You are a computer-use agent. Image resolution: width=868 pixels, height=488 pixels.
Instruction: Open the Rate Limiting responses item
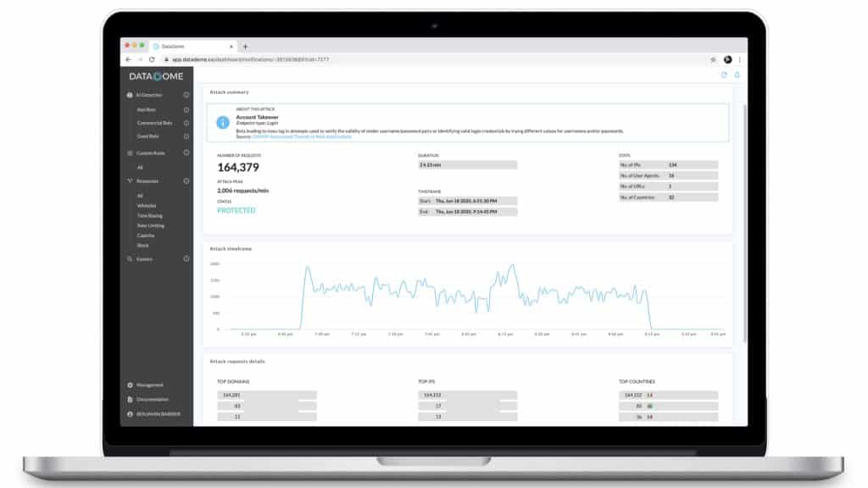[x=151, y=225]
